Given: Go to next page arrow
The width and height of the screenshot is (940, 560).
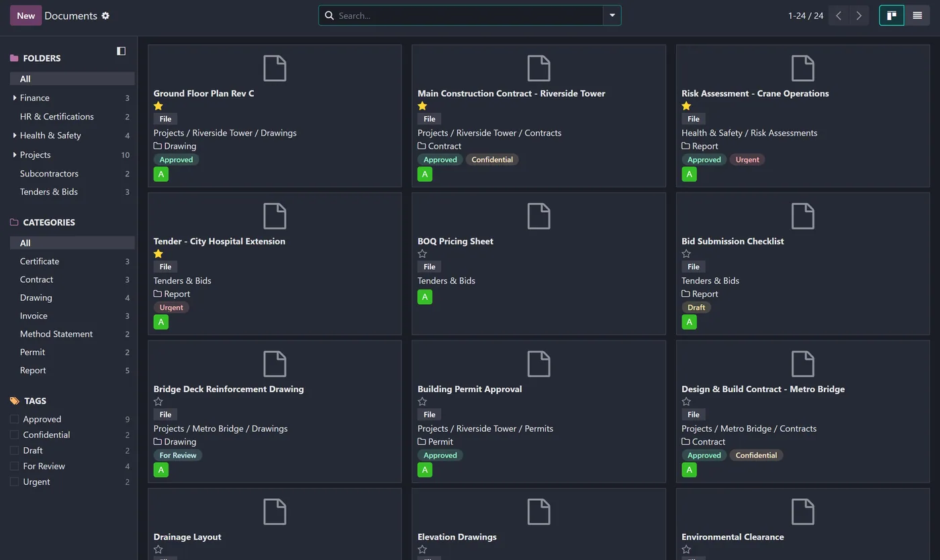Looking at the screenshot, I should (859, 15).
